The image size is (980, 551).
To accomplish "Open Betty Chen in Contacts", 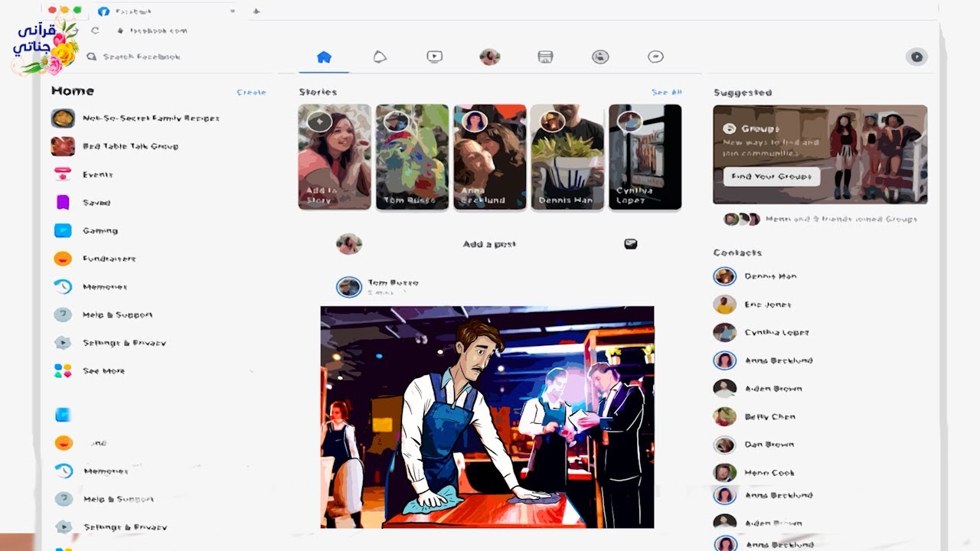I will point(755,416).
